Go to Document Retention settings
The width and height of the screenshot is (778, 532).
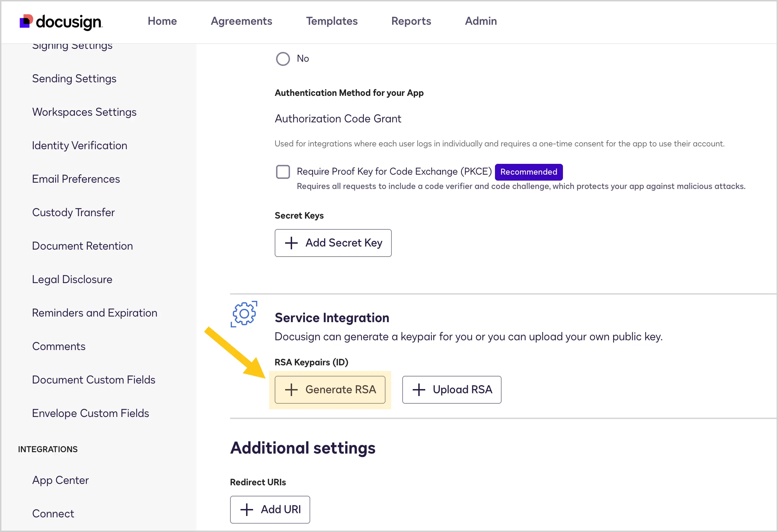pos(82,246)
